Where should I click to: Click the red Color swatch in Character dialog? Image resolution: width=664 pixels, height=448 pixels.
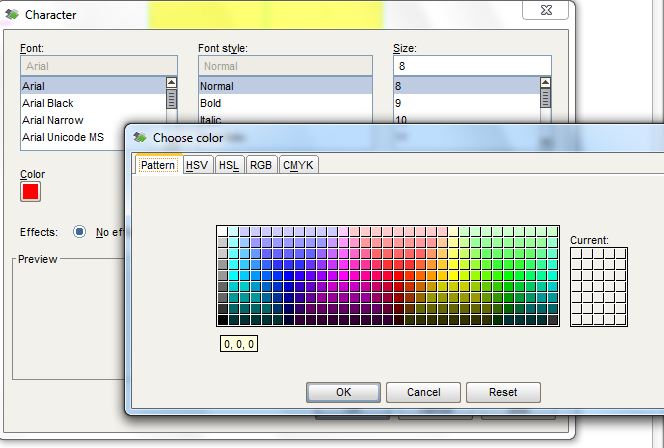point(30,192)
